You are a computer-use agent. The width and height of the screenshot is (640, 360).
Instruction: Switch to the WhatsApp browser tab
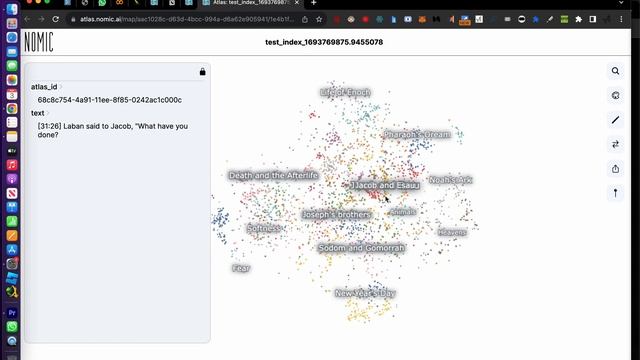102,2
